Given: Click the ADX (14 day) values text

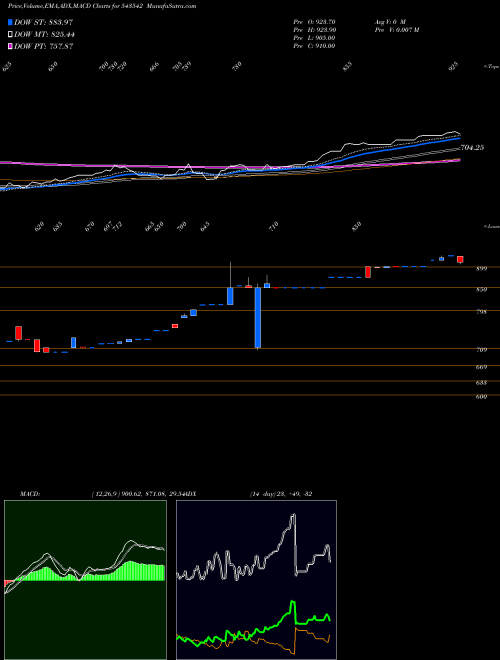Looking at the screenshot, I should point(281,494).
